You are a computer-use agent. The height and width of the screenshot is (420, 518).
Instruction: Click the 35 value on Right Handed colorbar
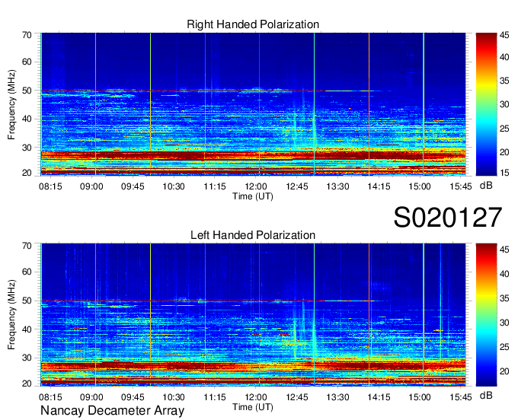(504, 81)
